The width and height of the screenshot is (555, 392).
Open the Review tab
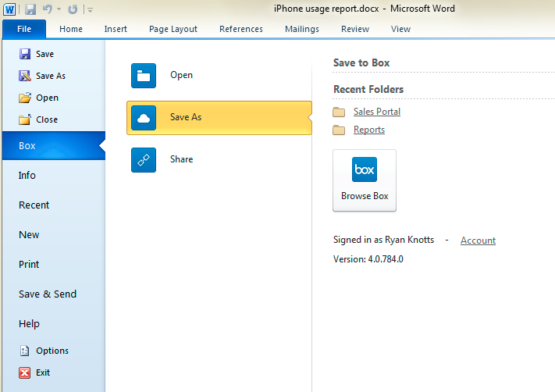coord(355,29)
